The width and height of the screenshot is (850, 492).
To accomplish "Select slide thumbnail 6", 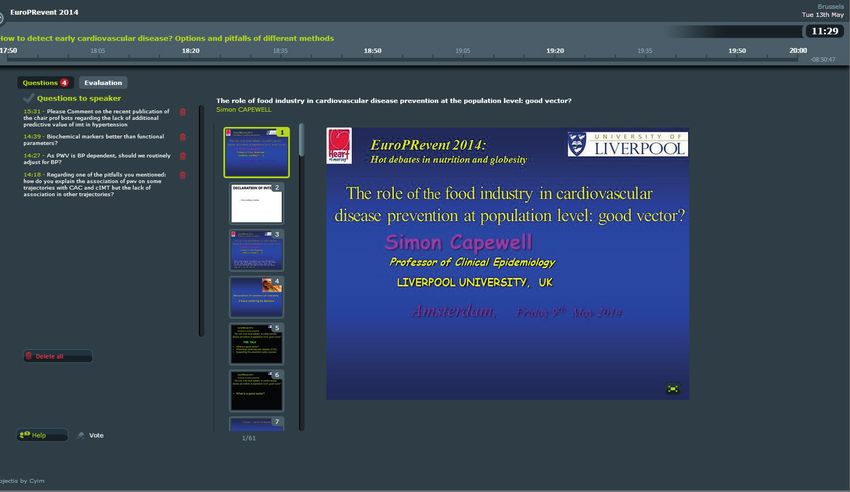I will pos(256,391).
